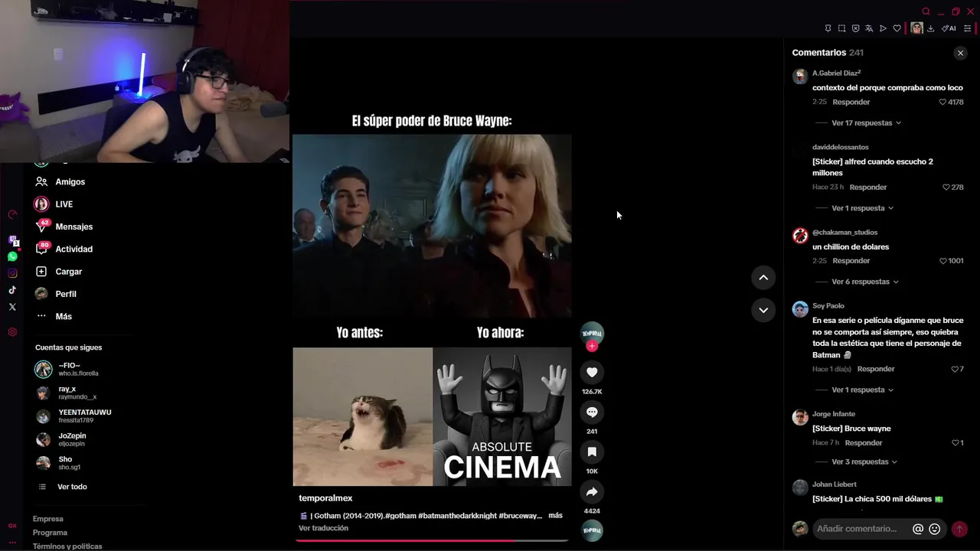The image size is (980, 551).
Task: Open the emoji picker in the comment box
Action: point(935,529)
